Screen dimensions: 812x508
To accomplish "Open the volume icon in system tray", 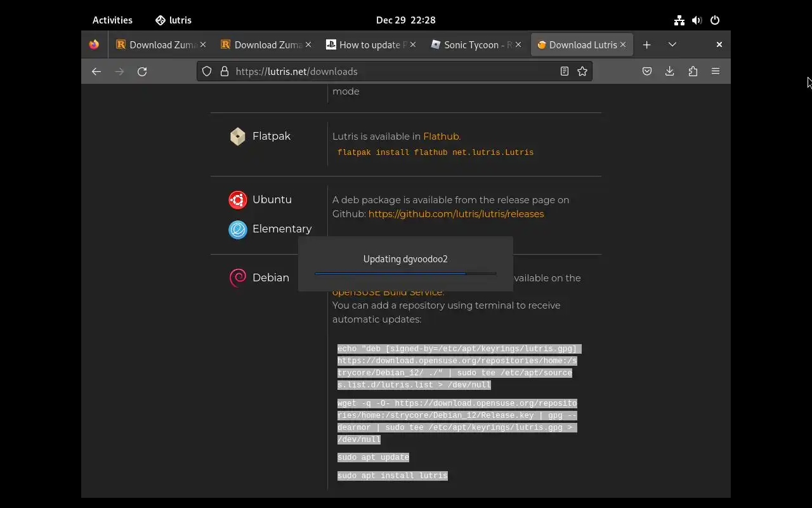I will click(x=697, y=20).
